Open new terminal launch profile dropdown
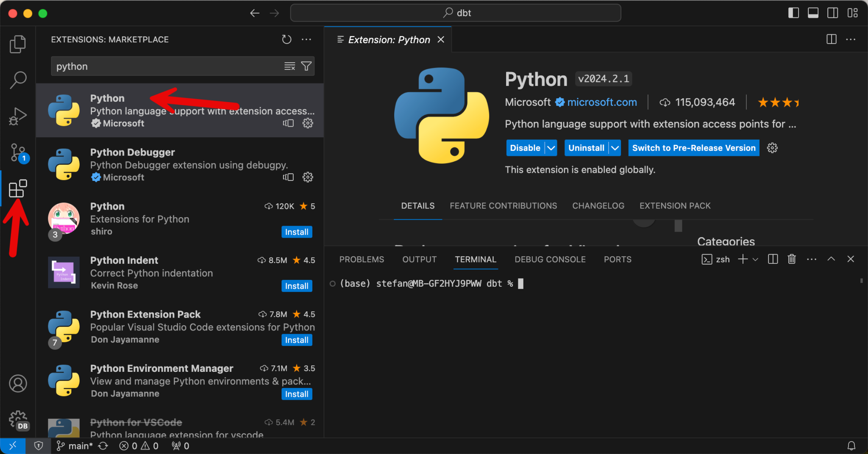Screen dimensions: 868x454 [755, 259]
